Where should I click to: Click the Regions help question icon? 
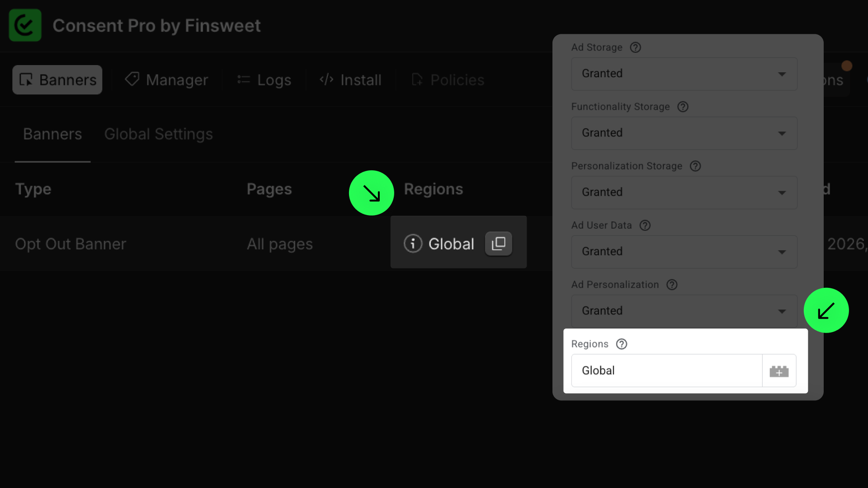[622, 344]
